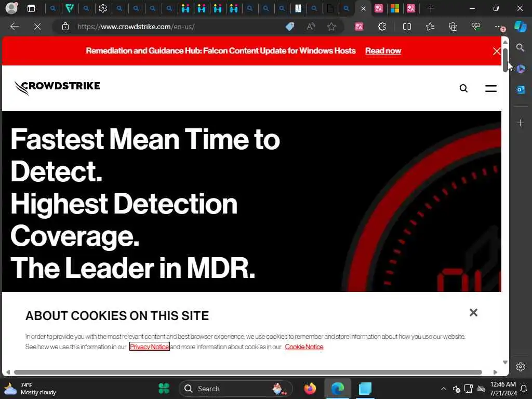
Task: Launch Firefox from the taskbar
Action: click(x=310, y=389)
